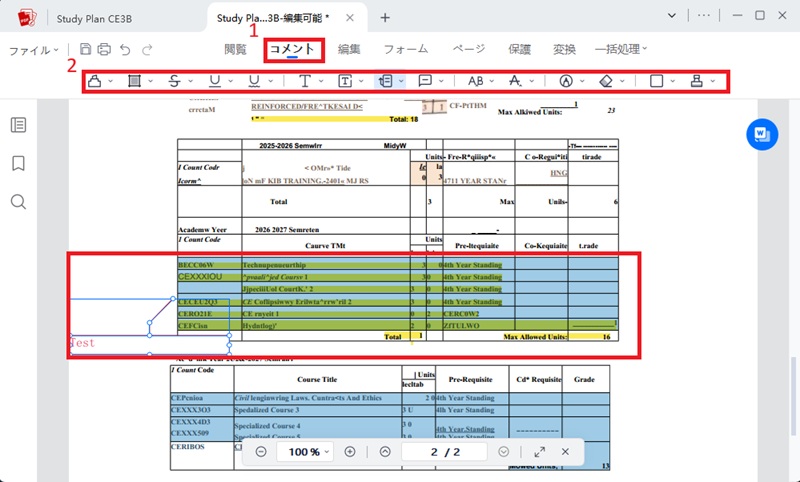Expand the Strikethrough options dropdown arrow
This screenshot has height=482, width=800.
click(190, 81)
